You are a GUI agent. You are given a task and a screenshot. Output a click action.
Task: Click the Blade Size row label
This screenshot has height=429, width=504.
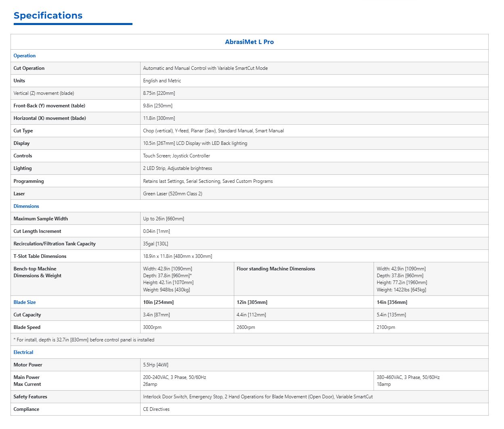[25, 302]
